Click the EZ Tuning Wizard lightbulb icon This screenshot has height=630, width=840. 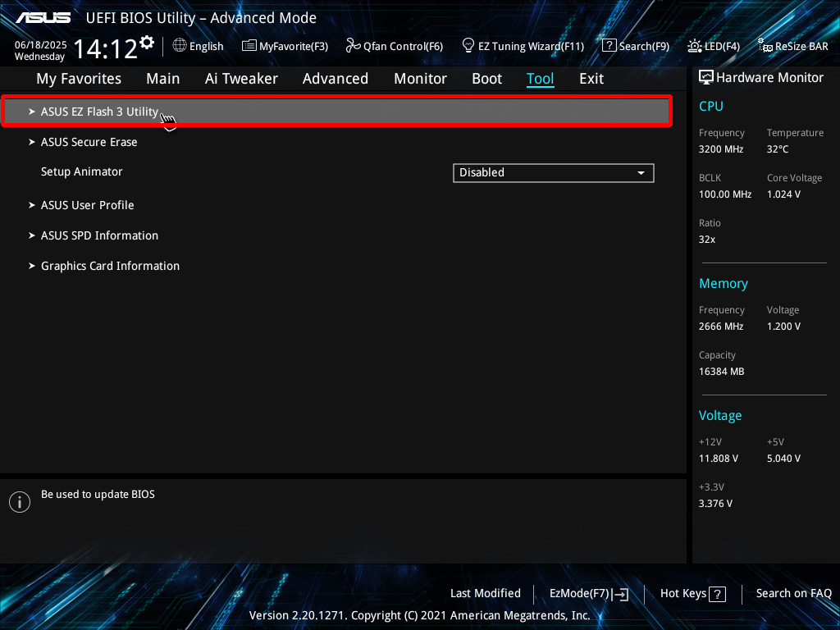pos(468,46)
